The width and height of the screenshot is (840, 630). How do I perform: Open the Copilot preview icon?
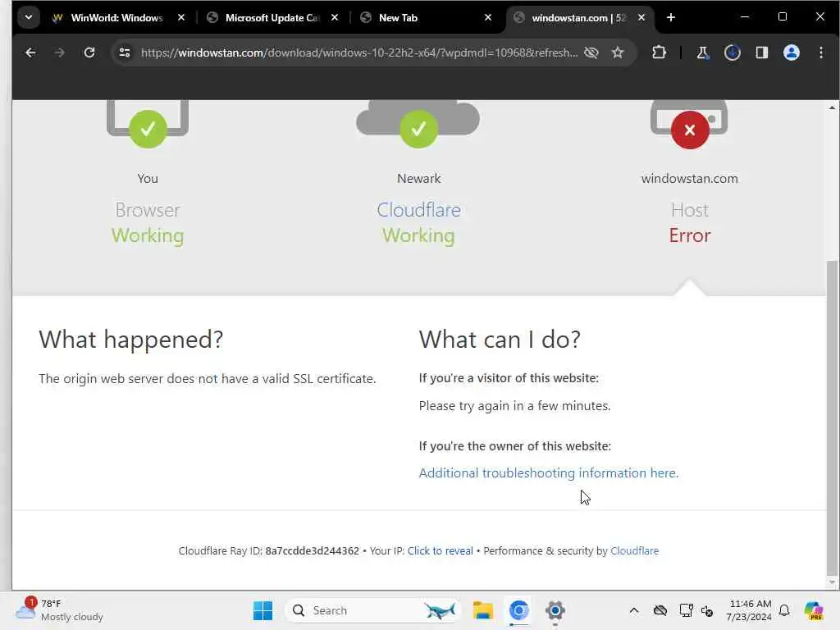click(x=813, y=610)
